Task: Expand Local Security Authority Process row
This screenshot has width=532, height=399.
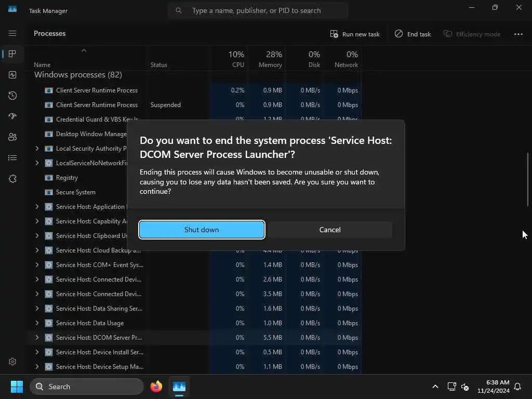Action: coord(37,148)
